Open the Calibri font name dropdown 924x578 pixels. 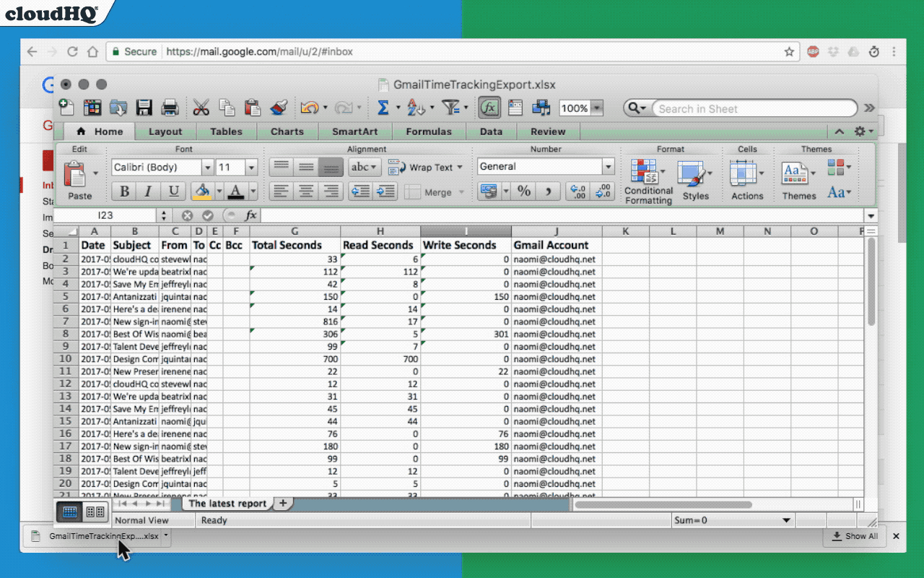point(208,168)
